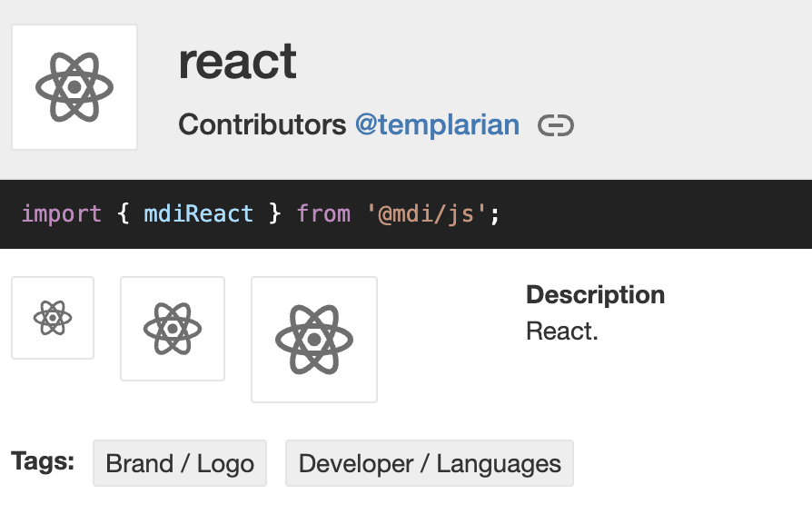Select the medium react icon preview
The height and width of the screenshot is (514, 812).
click(x=173, y=328)
